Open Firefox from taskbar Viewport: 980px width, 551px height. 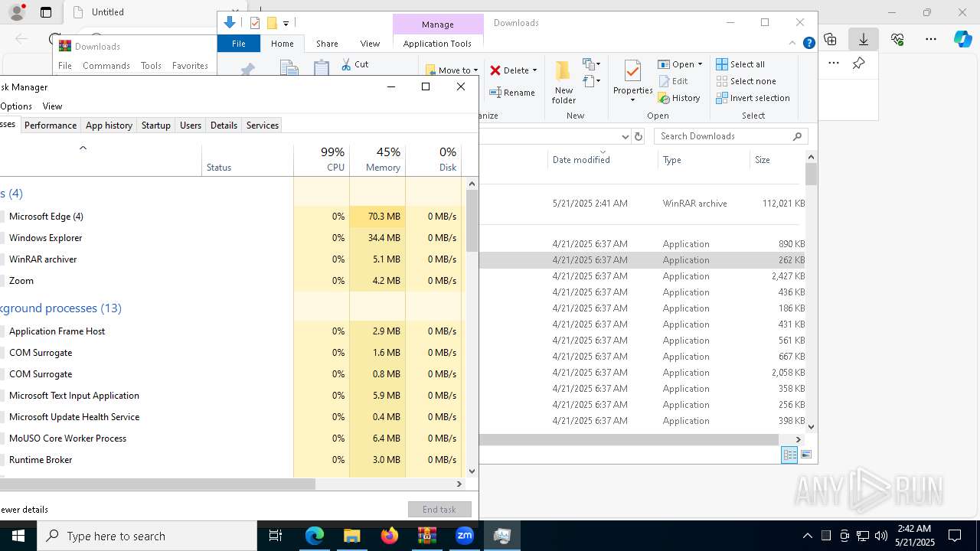point(390,536)
